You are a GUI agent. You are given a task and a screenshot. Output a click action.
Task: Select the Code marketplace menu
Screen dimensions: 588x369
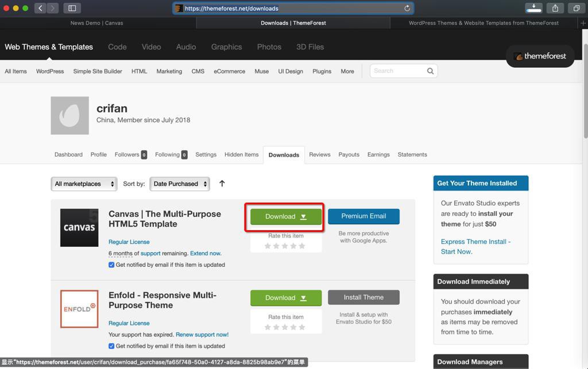point(117,47)
